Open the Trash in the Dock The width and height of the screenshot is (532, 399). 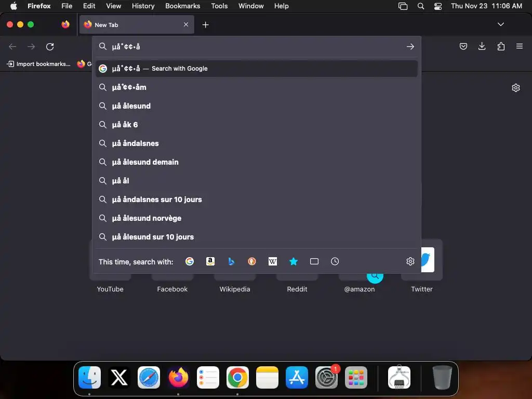pyautogui.click(x=442, y=377)
